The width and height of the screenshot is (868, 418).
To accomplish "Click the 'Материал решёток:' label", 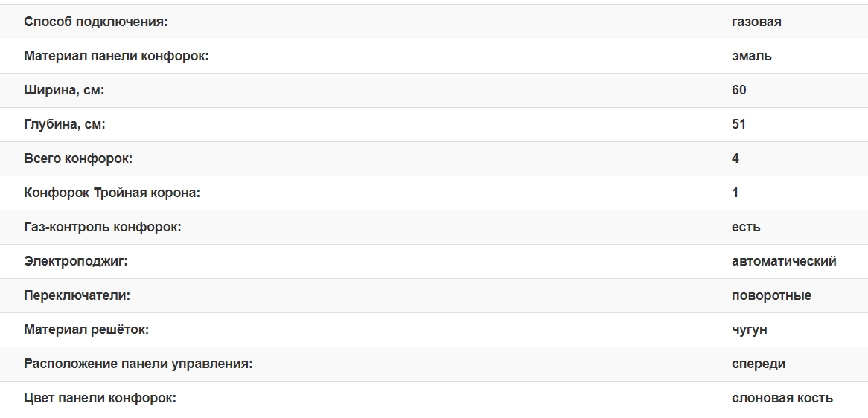I will (86, 329).
